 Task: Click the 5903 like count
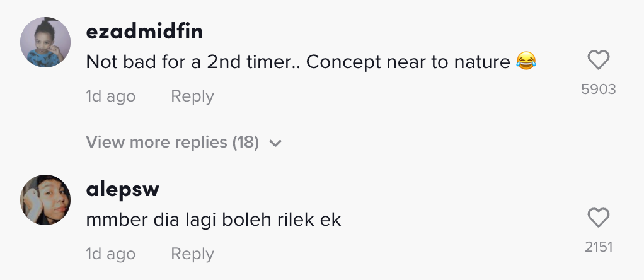(x=598, y=90)
